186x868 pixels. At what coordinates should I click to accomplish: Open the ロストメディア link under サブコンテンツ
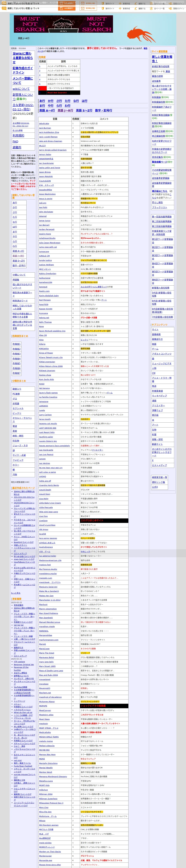[x=159, y=465]
